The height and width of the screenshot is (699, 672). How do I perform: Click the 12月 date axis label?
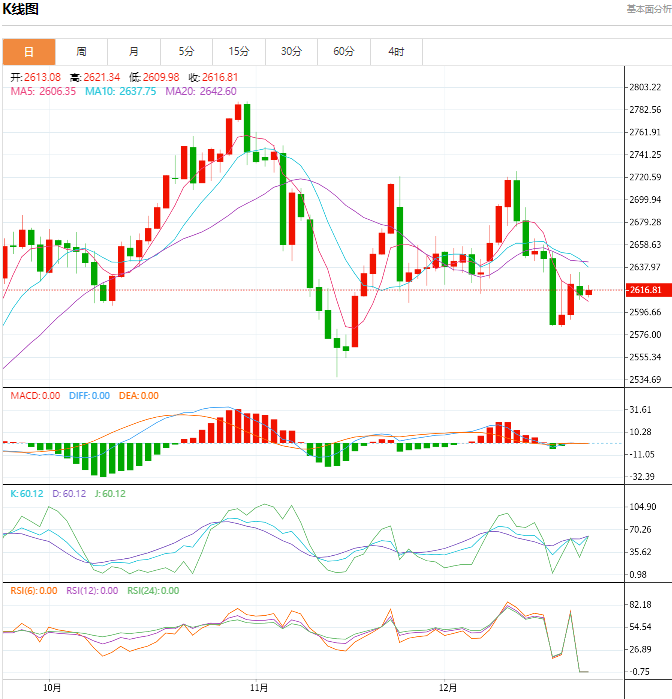pyautogui.click(x=449, y=688)
